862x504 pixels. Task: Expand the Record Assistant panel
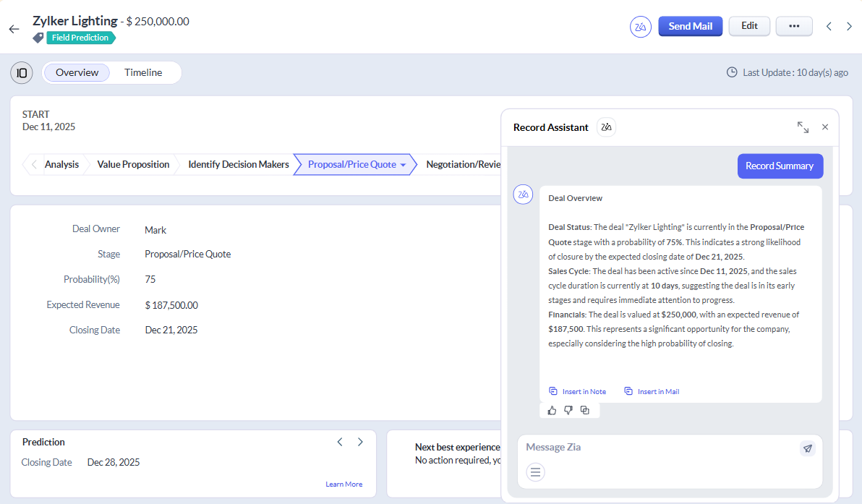[x=803, y=127]
